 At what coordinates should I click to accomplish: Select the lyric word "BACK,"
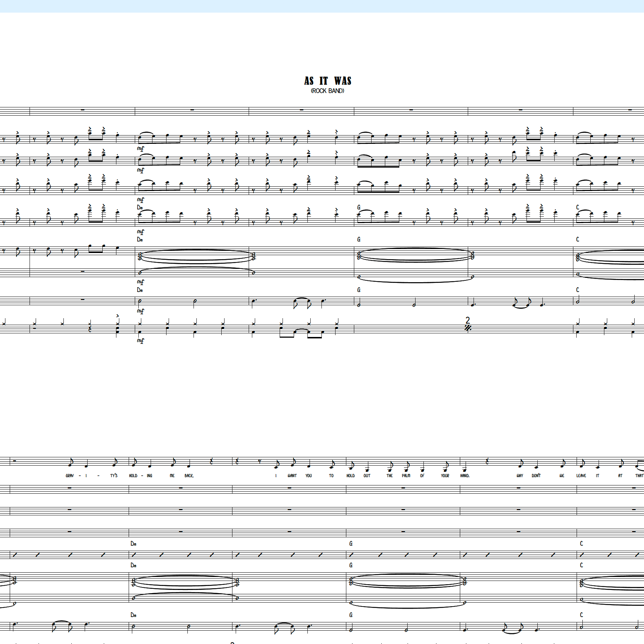[x=189, y=476]
